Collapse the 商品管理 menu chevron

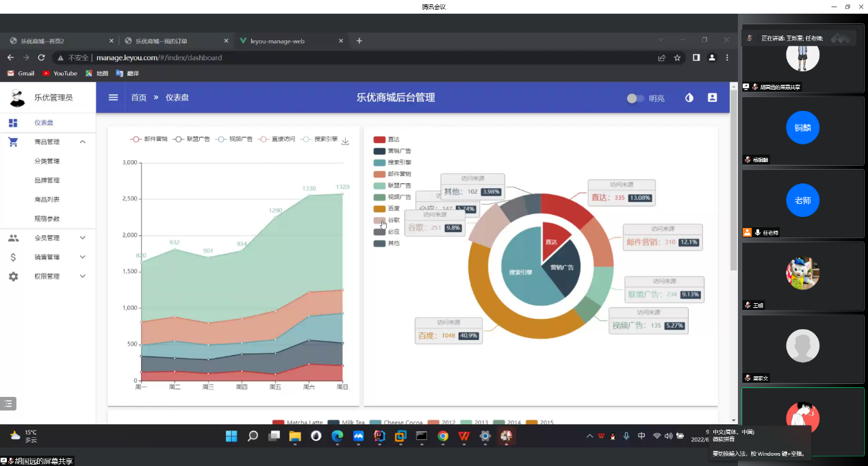point(83,142)
